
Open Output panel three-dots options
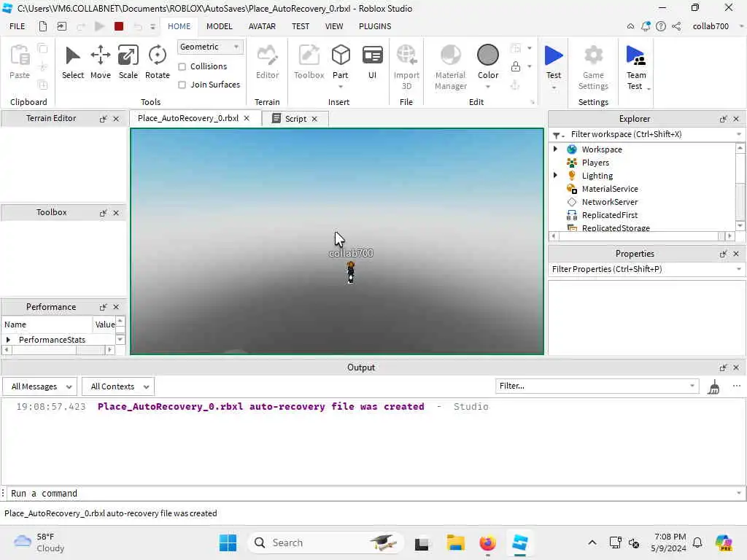(x=737, y=386)
